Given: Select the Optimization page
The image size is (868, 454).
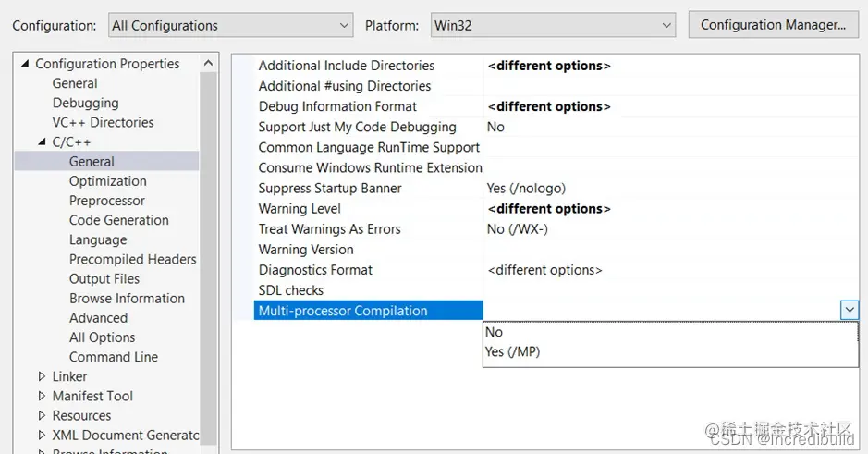Looking at the screenshot, I should click(x=108, y=181).
